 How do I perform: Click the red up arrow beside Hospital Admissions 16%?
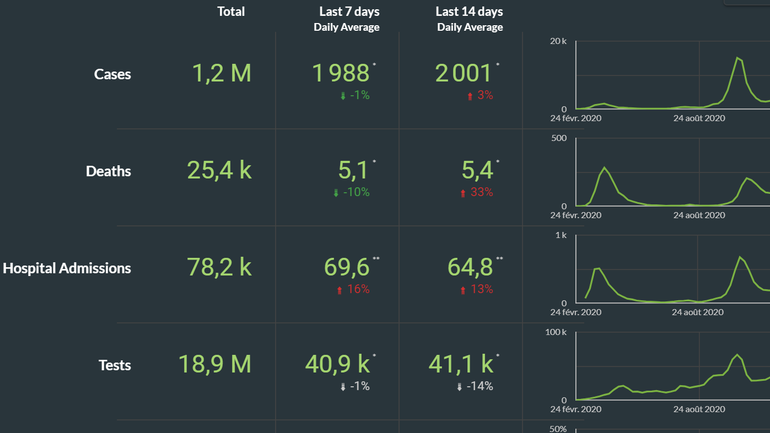pos(340,289)
